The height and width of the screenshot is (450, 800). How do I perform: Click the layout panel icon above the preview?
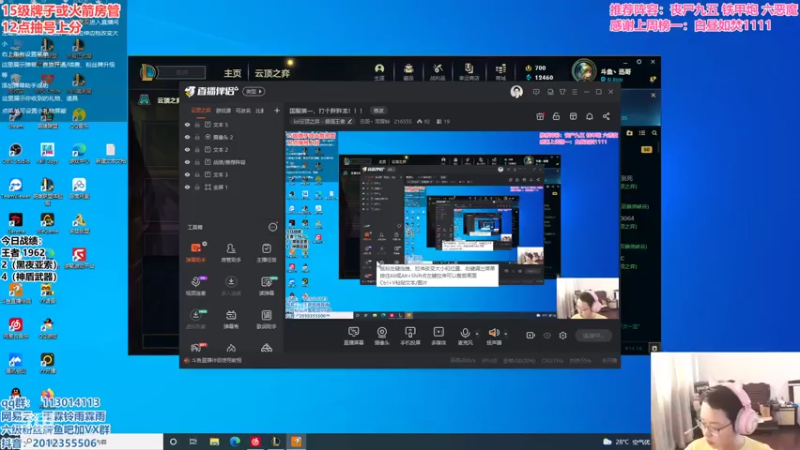[573, 116]
